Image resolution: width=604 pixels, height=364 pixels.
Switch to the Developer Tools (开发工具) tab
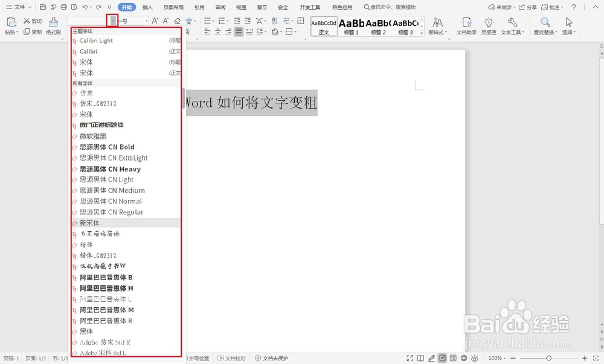tap(310, 7)
